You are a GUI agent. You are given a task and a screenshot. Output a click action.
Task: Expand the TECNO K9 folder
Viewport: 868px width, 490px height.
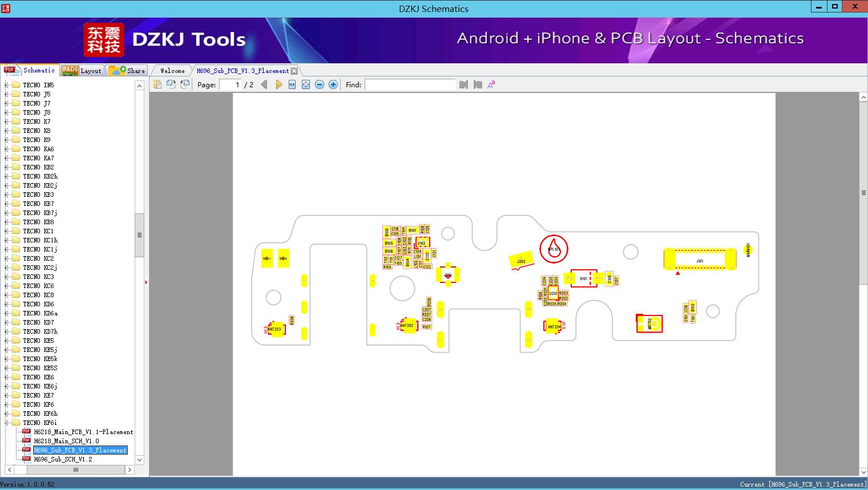click(6, 140)
